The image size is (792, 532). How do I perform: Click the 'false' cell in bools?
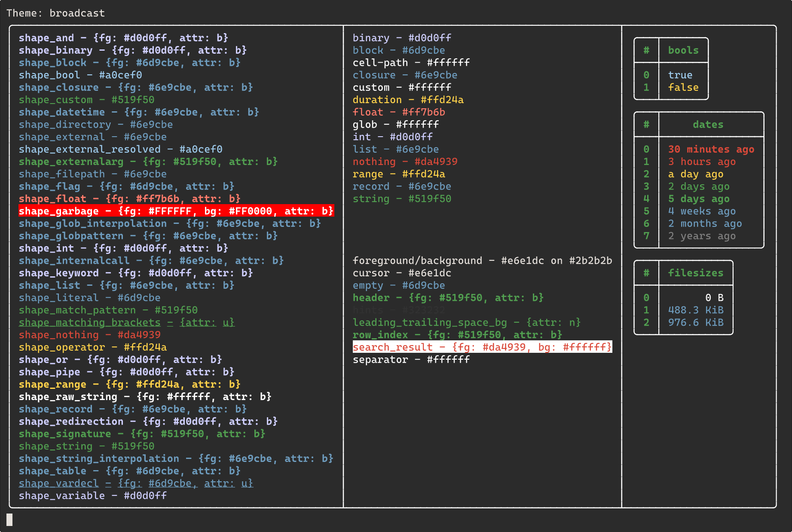point(683,88)
